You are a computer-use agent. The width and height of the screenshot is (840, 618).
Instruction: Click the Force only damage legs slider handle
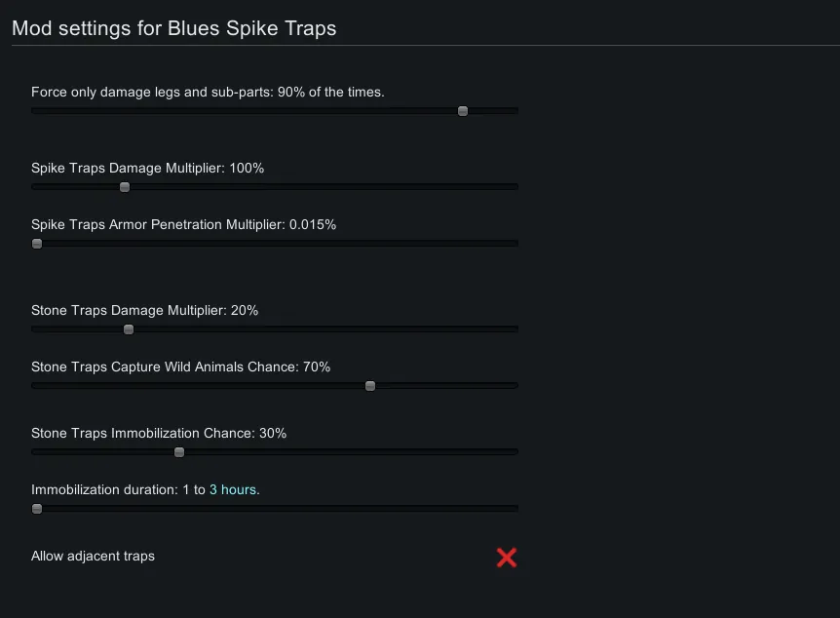[463, 111]
